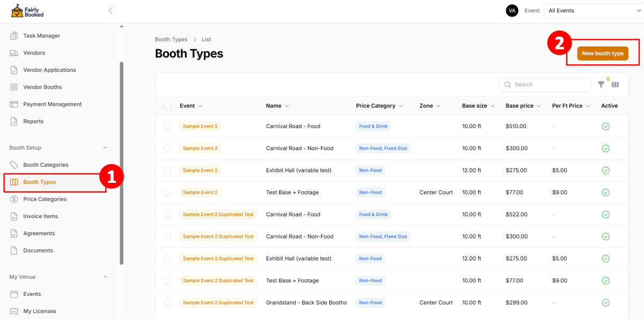This screenshot has height=319, width=644.
Task: Open the column toggle icon
Action: pos(615,85)
